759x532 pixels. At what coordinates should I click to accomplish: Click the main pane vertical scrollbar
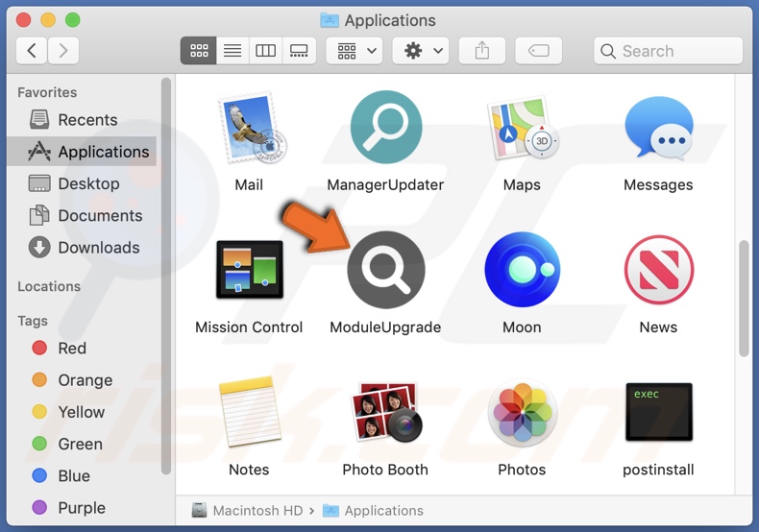[x=744, y=299]
